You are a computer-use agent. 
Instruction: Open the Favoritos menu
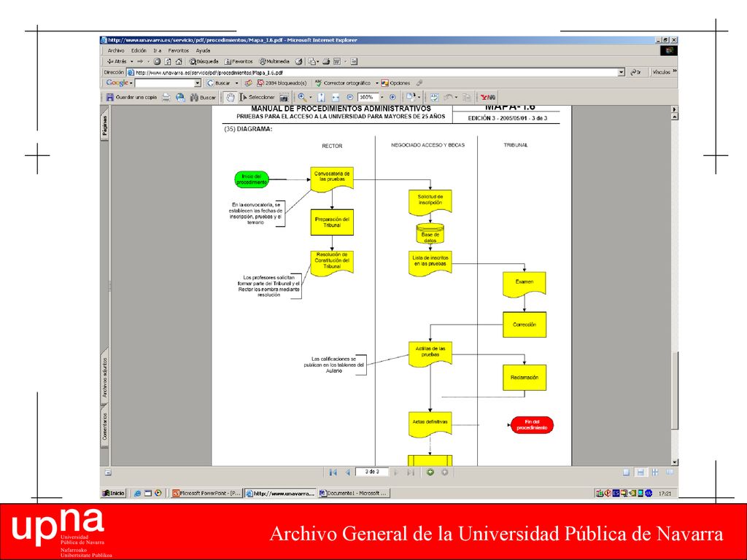click(179, 50)
